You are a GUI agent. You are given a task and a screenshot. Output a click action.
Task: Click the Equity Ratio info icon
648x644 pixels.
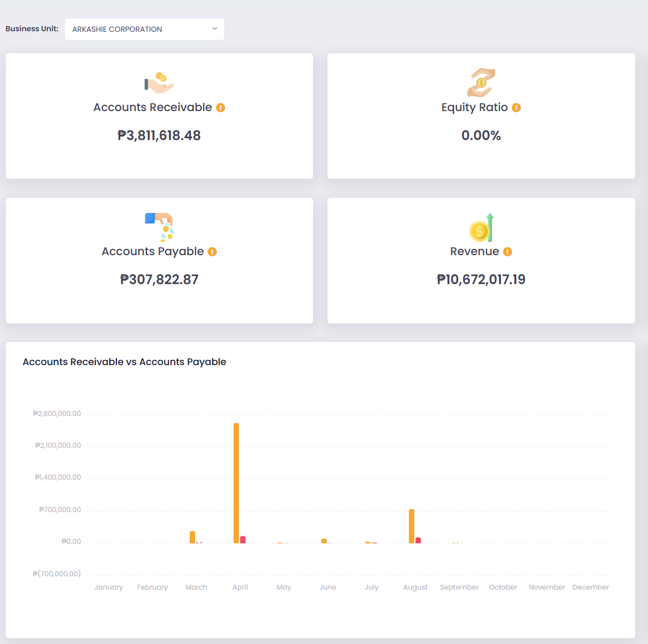click(516, 108)
